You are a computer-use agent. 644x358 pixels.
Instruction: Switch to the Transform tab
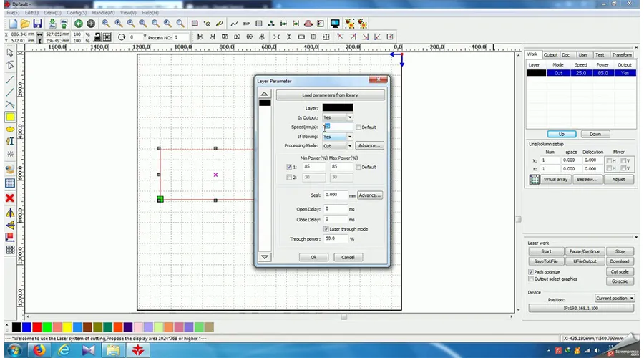pos(622,54)
